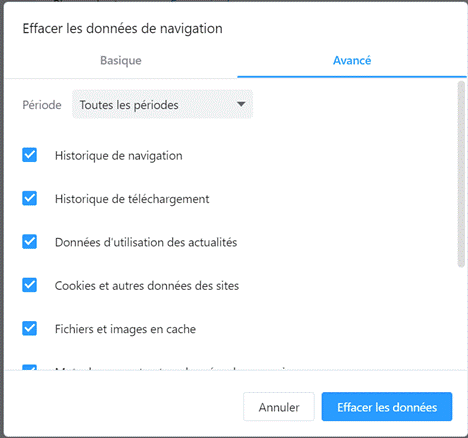Click the 'Données d'utilisation des actualités' text
Viewport: 468px width, 438px height.
146,242
